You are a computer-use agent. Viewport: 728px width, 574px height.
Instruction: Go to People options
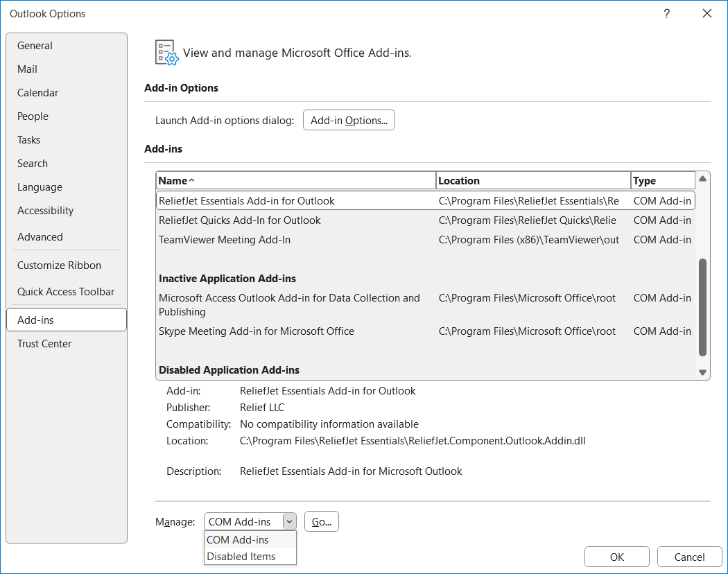point(67,116)
